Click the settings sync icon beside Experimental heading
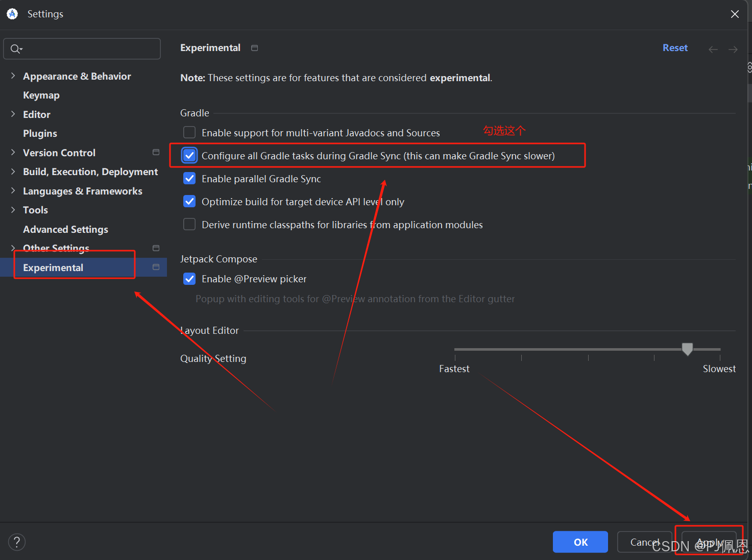The image size is (752, 560). (x=254, y=47)
